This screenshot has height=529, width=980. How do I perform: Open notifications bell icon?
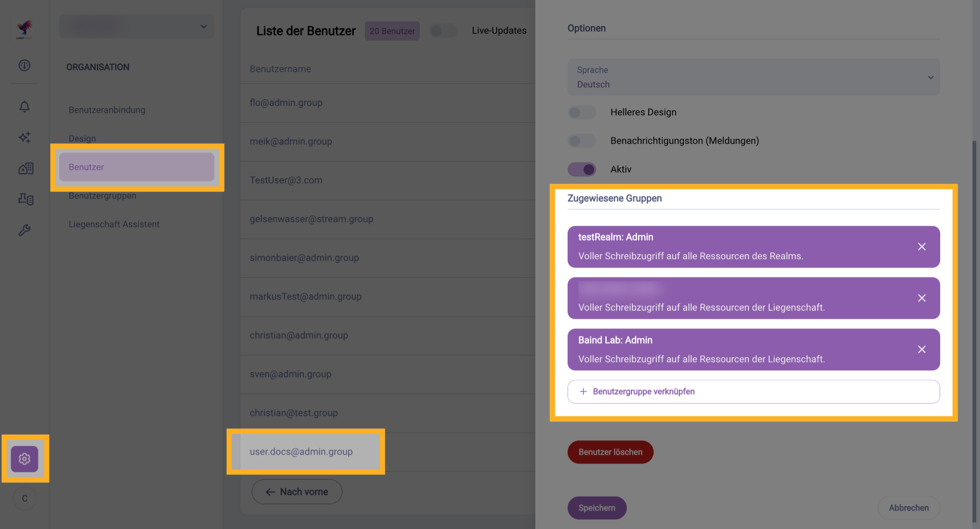pos(24,107)
